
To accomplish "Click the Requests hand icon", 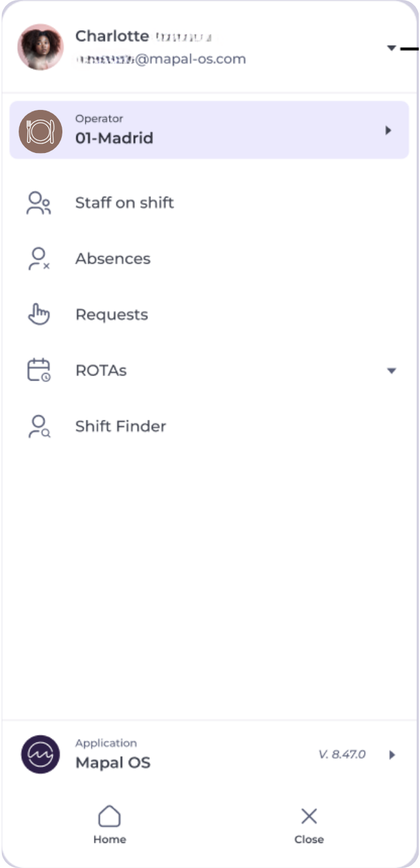I will pos(39,314).
